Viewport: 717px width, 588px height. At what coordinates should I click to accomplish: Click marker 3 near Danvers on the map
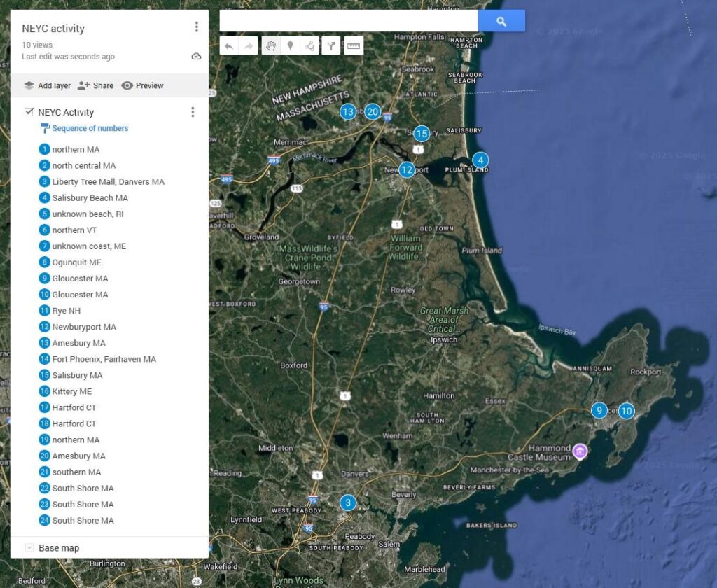coord(348,503)
